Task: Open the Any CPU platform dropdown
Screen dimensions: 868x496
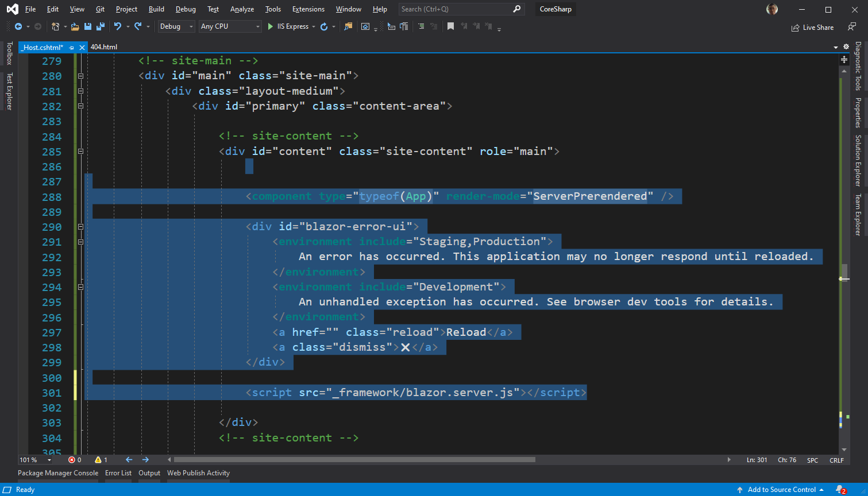Action: (230, 26)
